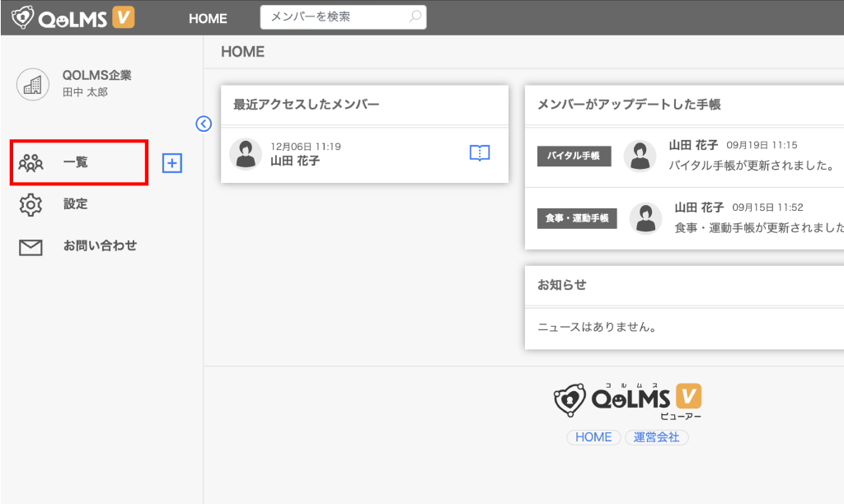
Task: Click the search magnifier icon
Action: tap(416, 16)
